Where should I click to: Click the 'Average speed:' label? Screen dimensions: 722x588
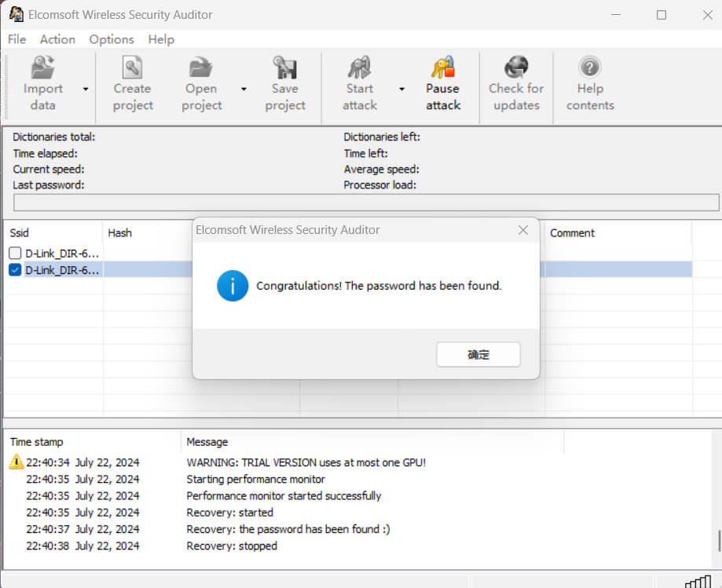click(381, 170)
